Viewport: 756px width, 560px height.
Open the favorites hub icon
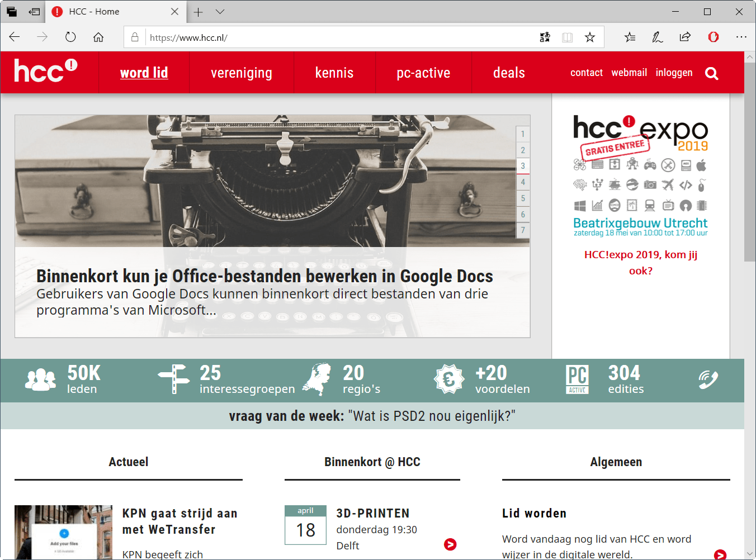click(630, 37)
